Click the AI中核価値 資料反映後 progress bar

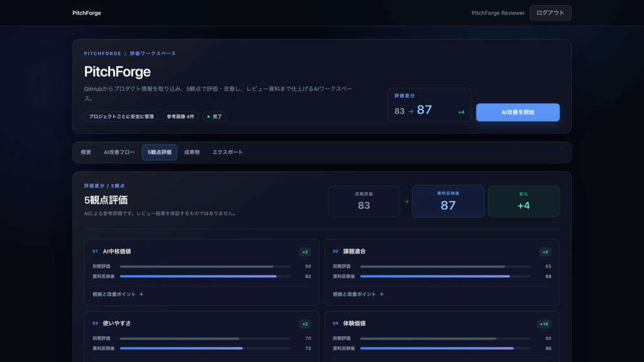click(x=205, y=277)
